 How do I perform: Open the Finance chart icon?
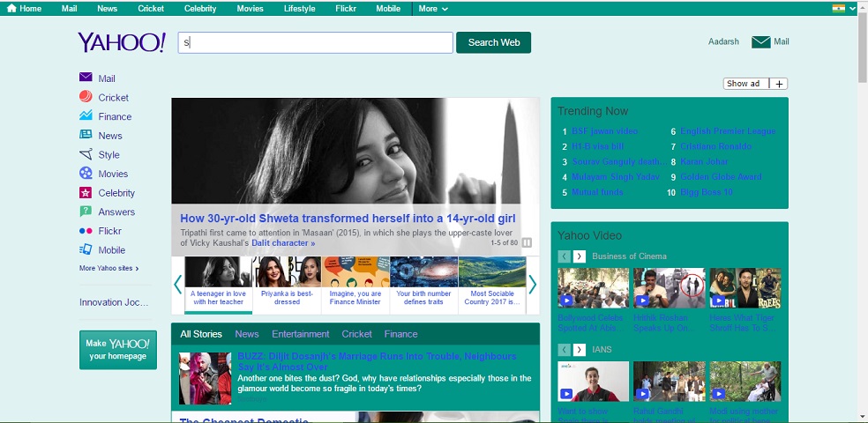coord(86,115)
